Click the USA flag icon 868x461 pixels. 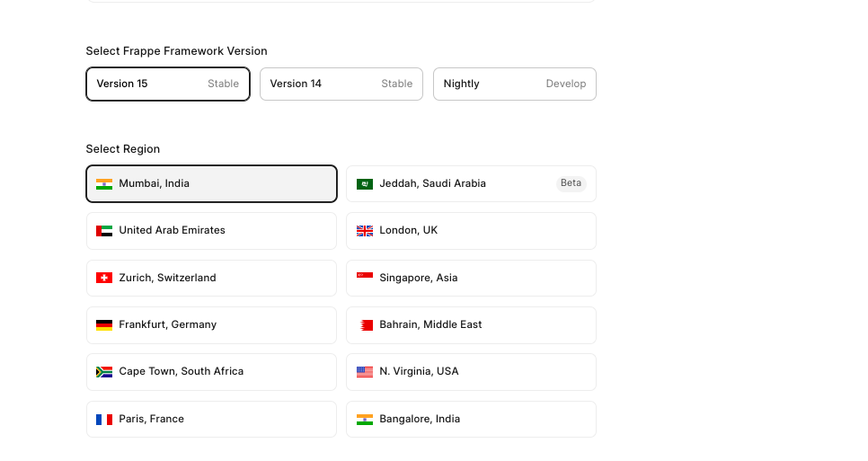(365, 372)
